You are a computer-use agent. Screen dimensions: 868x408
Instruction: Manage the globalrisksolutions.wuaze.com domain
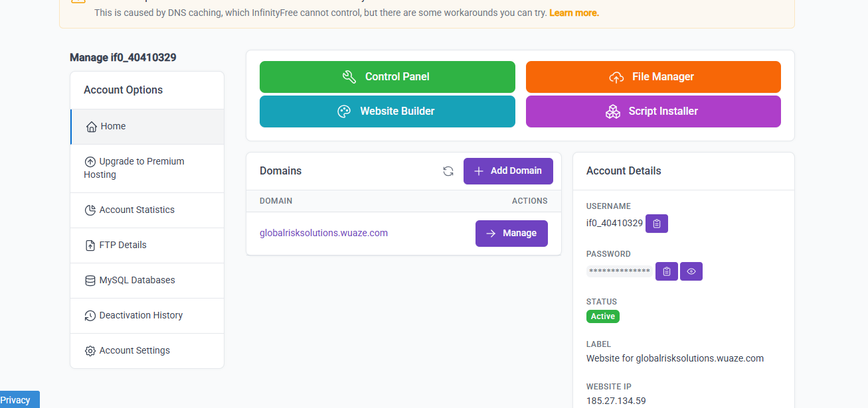[511, 234]
